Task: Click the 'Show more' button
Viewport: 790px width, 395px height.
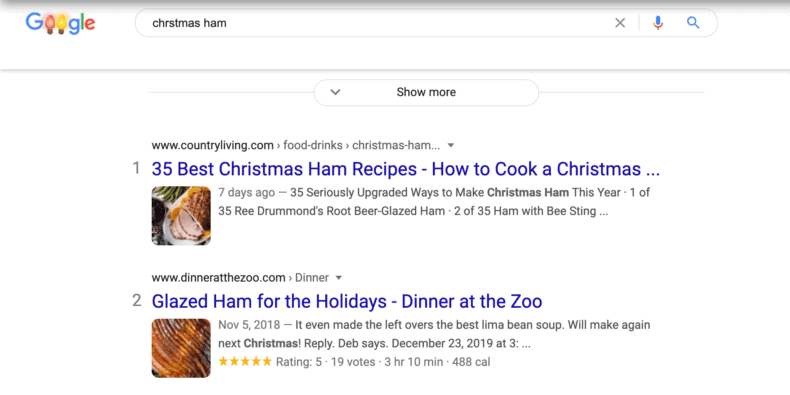Action: click(x=426, y=92)
